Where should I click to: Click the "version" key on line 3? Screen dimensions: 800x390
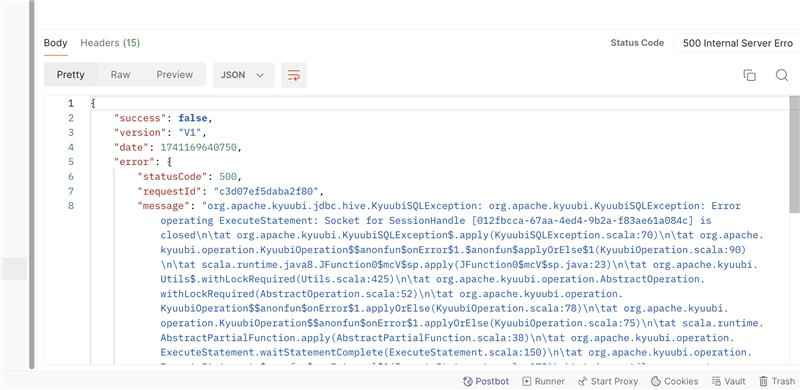click(x=139, y=133)
